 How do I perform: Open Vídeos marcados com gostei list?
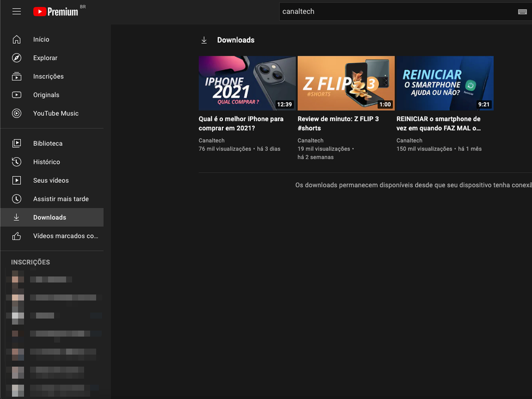click(x=52, y=236)
